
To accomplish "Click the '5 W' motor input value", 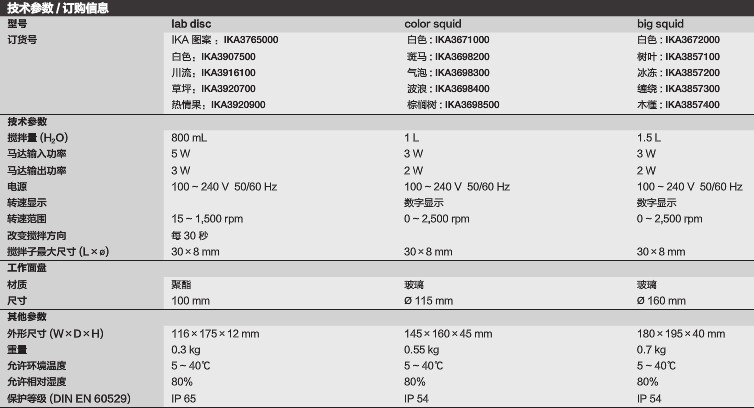I will (181, 153).
